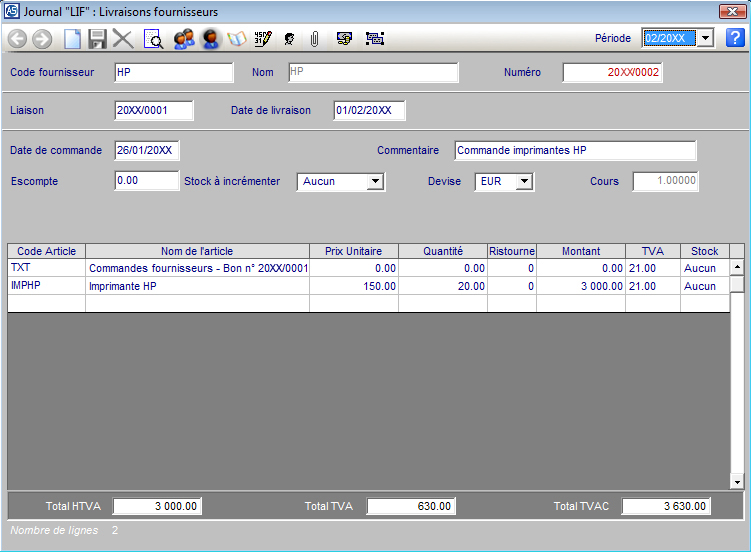
Task: Save the delivery using the floppy disk icon
Action: click(x=97, y=39)
